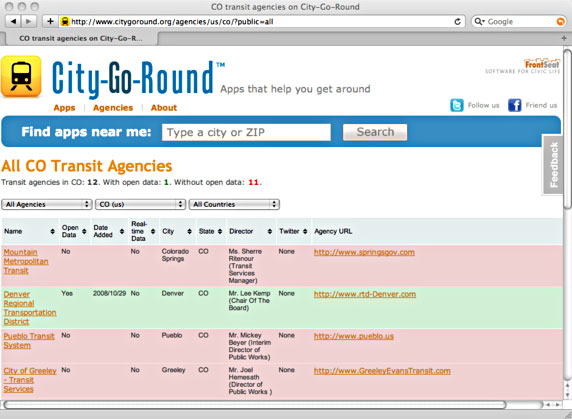Click the browser back arrow button
Viewport: 572px width, 419px height.
(13, 22)
